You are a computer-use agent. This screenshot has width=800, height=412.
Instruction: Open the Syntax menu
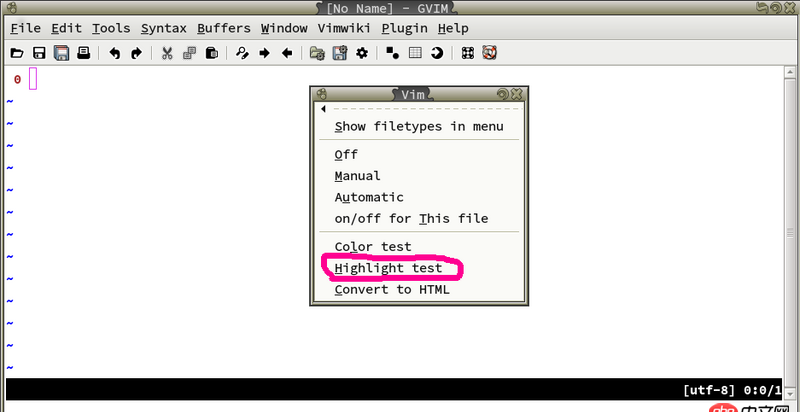click(164, 29)
